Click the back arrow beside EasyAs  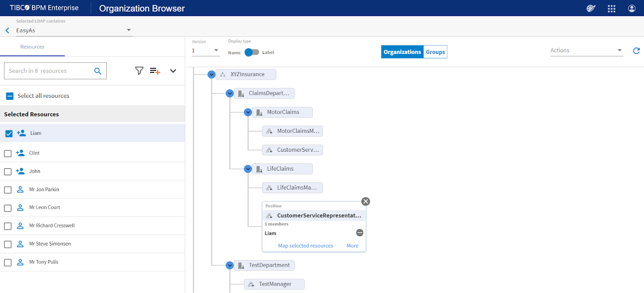point(7,31)
